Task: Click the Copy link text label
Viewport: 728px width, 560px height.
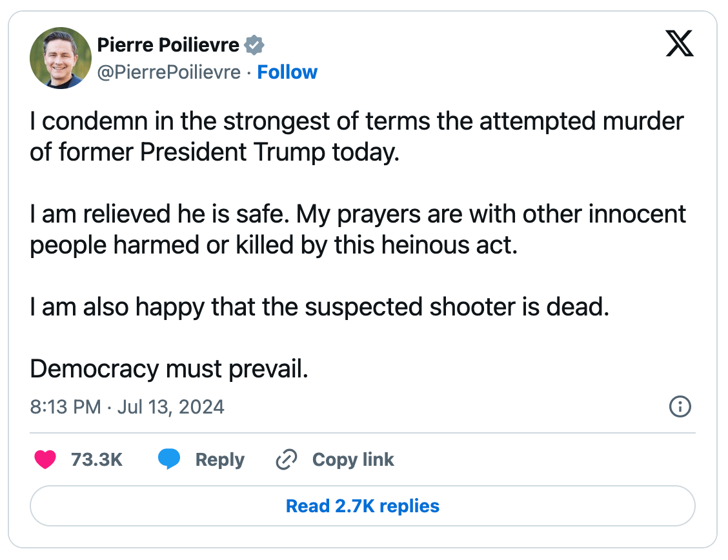Action: tap(353, 459)
